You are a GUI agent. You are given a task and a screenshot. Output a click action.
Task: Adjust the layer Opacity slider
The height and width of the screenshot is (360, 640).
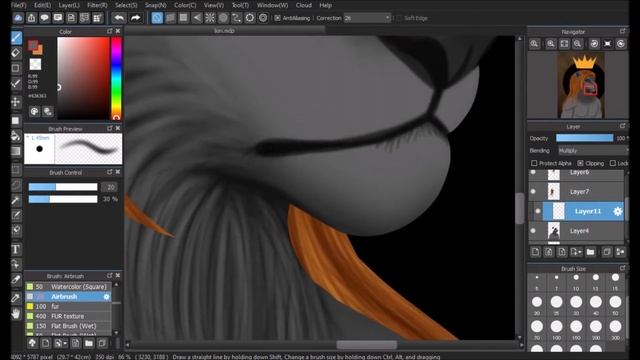584,138
